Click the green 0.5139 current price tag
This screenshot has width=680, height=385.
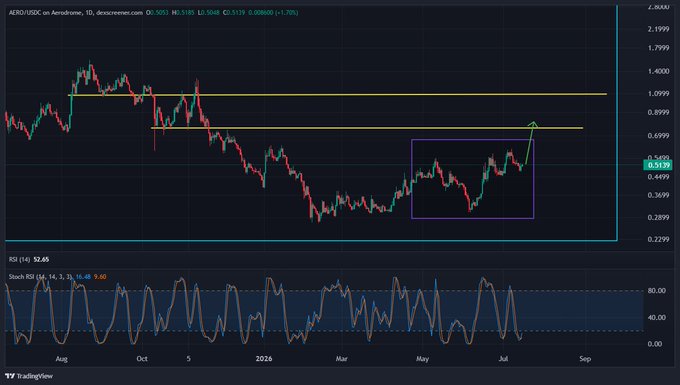[x=658, y=165]
